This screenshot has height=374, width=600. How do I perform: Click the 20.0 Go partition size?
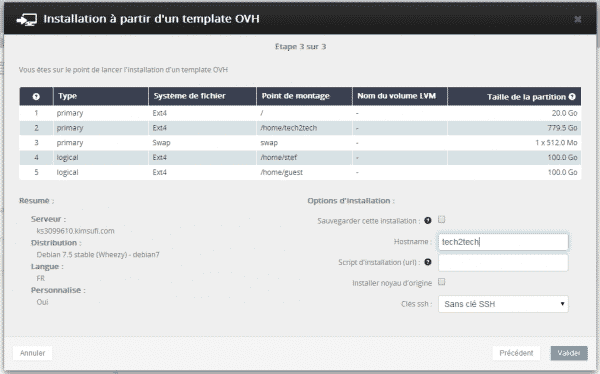point(564,113)
